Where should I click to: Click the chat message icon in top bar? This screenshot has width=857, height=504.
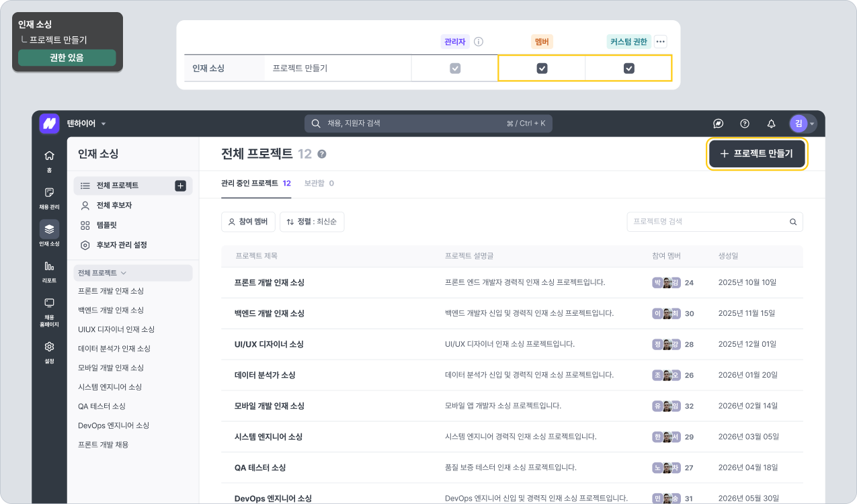pos(718,124)
